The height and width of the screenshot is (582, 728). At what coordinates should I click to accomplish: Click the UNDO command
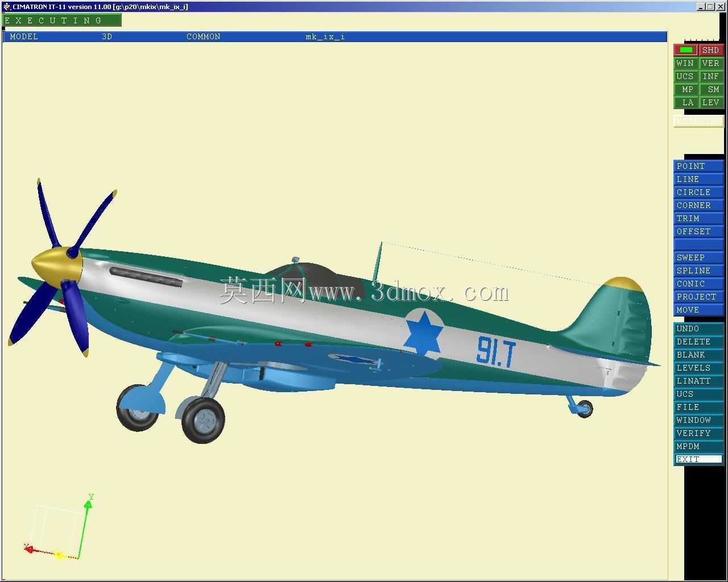[x=698, y=329]
